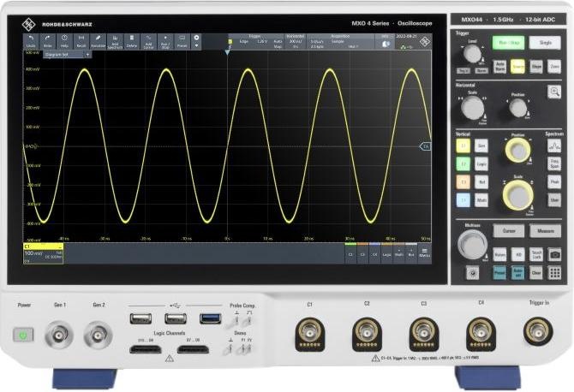Push the Trigger Level knob
The image size is (574, 392).
(x=472, y=54)
